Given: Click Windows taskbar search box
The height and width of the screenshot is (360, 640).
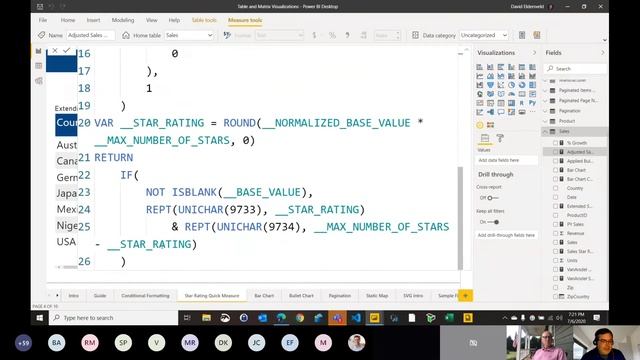Looking at the screenshot, I should pos(113,318).
